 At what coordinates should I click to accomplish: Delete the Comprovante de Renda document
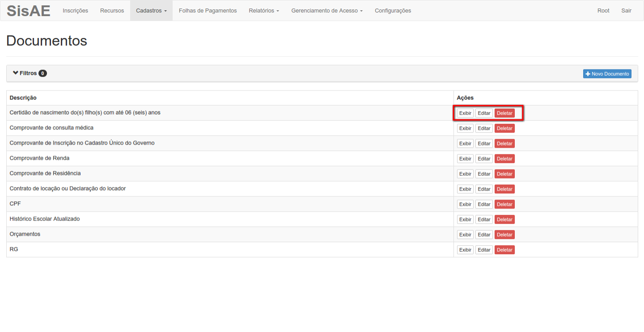(504, 159)
